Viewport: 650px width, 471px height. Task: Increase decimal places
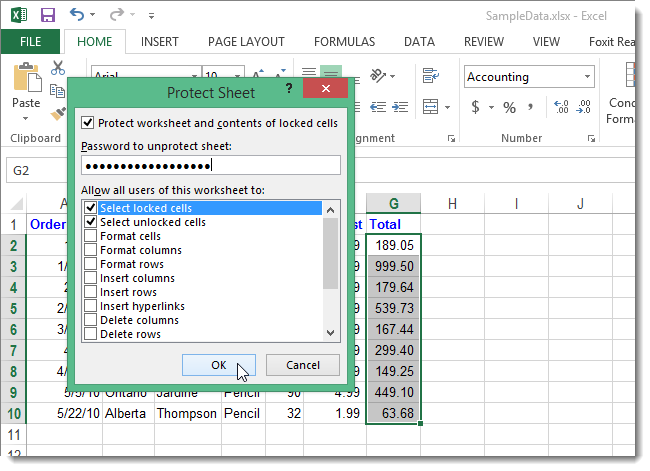(561, 107)
